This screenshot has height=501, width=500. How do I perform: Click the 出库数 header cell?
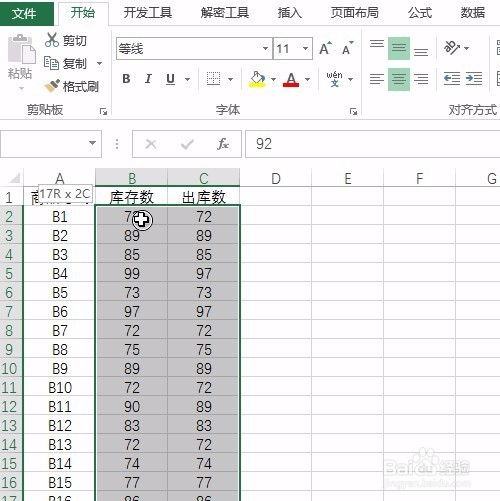tap(204, 197)
